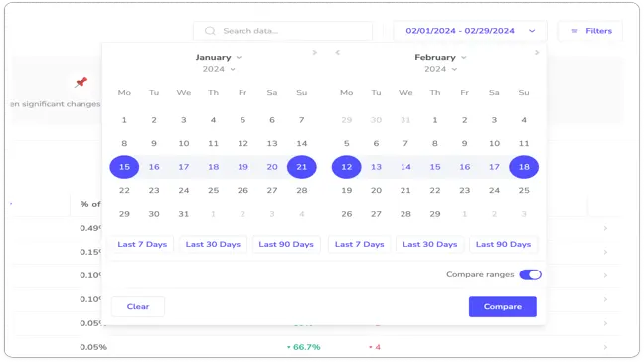Click the Filters icon button
Image resolution: width=644 pixels, height=362 pixels.
pyautogui.click(x=590, y=31)
